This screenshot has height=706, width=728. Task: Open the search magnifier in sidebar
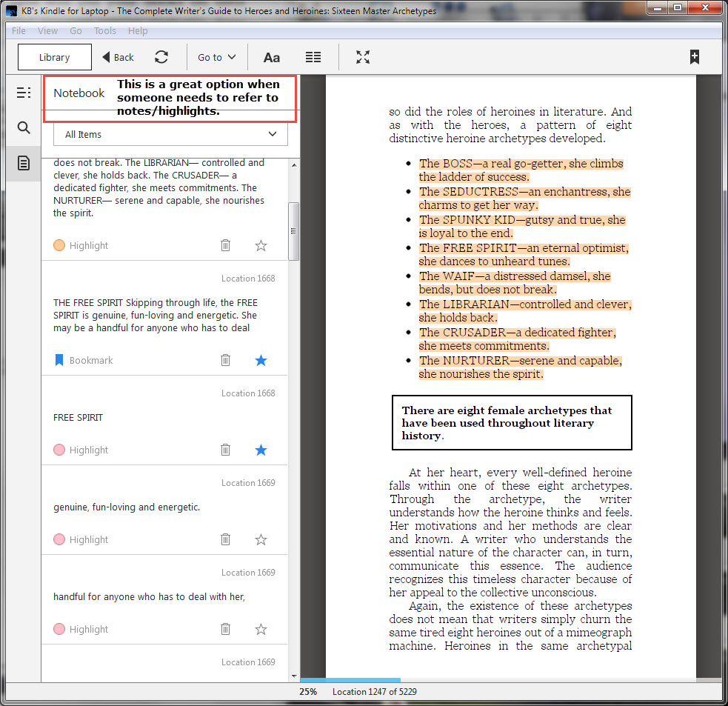[24, 127]
